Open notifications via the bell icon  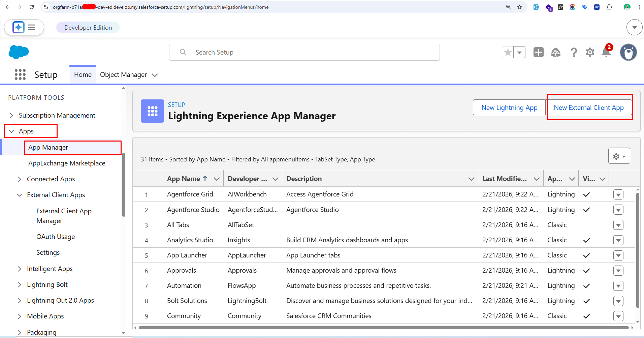coord(606,53)
